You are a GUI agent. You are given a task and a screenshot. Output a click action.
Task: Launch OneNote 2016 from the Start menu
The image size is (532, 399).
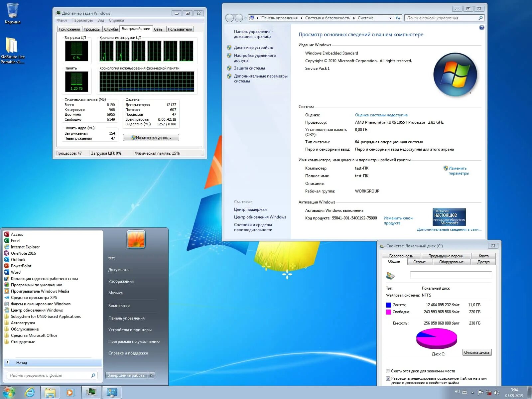click(x=23, y=253)
